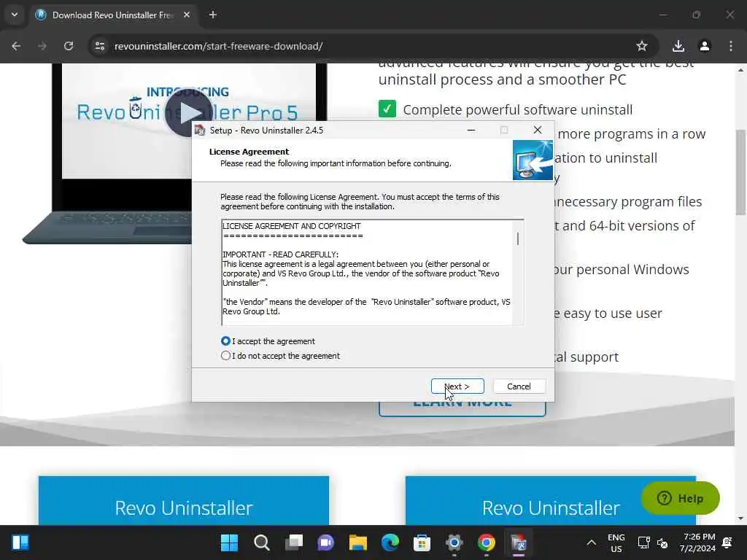The image size is (747, 560).
Task: Click the Setup dialog title bar icon
Action: tap(200, 130)
